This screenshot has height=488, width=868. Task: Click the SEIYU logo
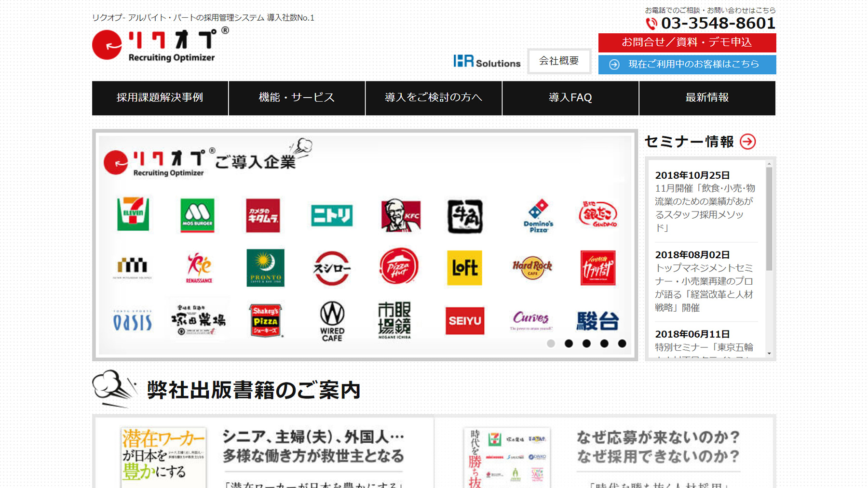point(465,321)
